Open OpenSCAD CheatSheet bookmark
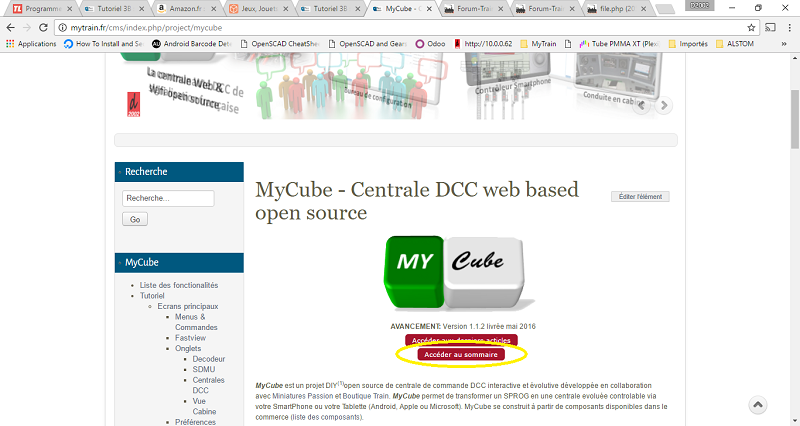Image resolution: width=800 pixels, height=426 pixels. [x=280, y=44]
